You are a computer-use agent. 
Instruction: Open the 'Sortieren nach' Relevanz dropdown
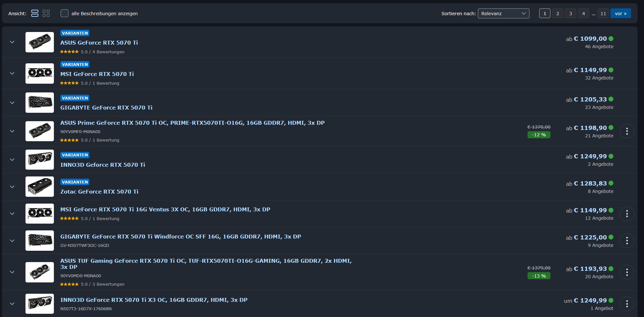coord(503,14)
